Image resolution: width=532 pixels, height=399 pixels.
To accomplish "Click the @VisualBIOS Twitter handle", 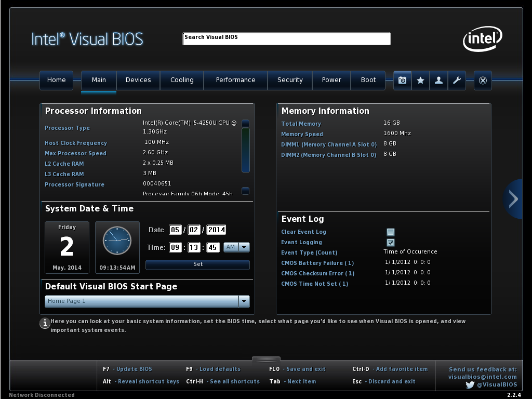I will [x=497, y=385].
